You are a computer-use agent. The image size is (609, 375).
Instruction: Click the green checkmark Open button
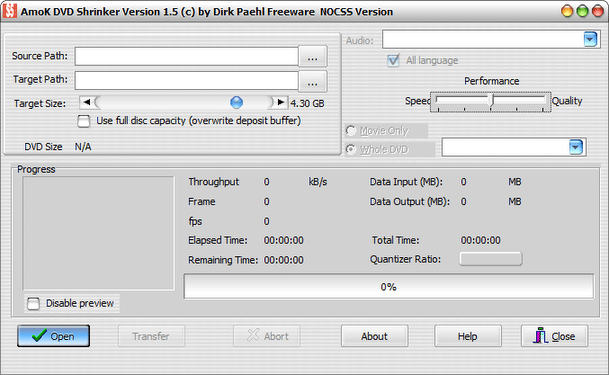tap(54, 336)
